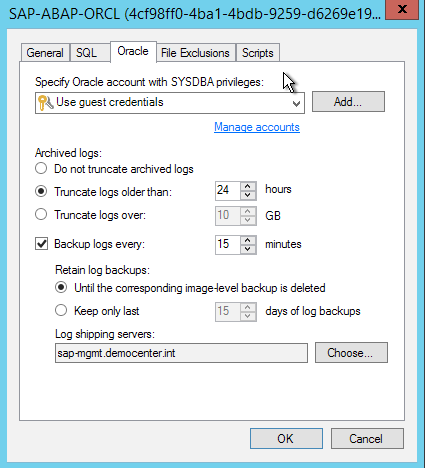Open the Scripts tab

pyautogui.click(x=258, y=53)
